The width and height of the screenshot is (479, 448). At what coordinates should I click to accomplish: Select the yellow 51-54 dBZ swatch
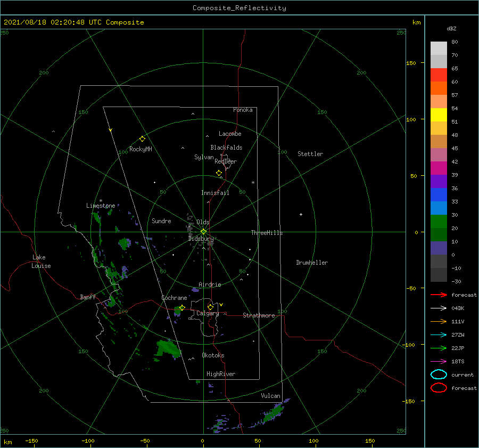point(439,115)
